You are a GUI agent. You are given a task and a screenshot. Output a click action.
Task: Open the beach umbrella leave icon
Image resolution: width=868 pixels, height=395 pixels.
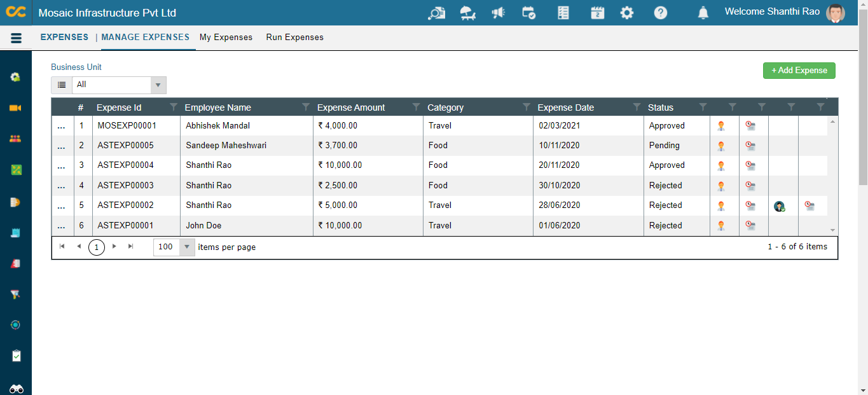(x=468, y=13)
